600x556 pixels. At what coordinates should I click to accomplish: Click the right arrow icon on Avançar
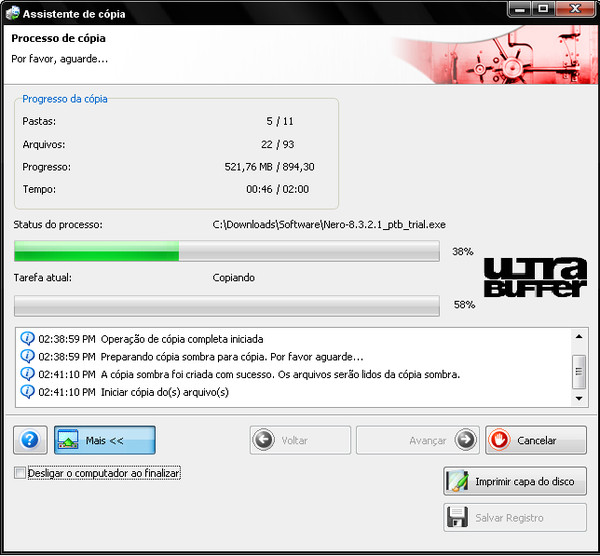[x=465, y=440]
